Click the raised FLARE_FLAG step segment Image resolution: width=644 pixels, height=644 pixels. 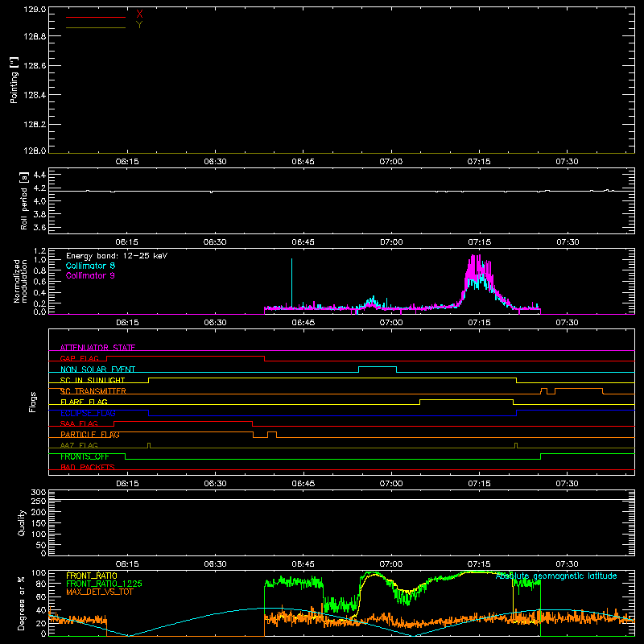(467, 399)
